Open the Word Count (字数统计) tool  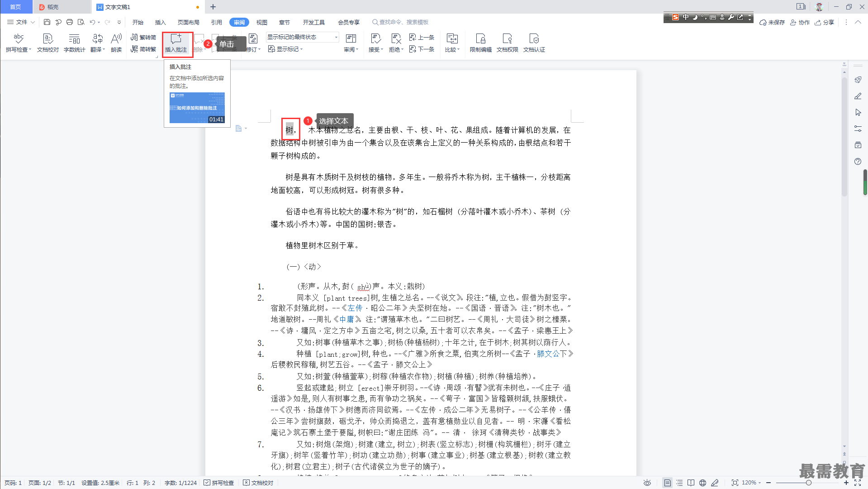[x=75, y=43]
